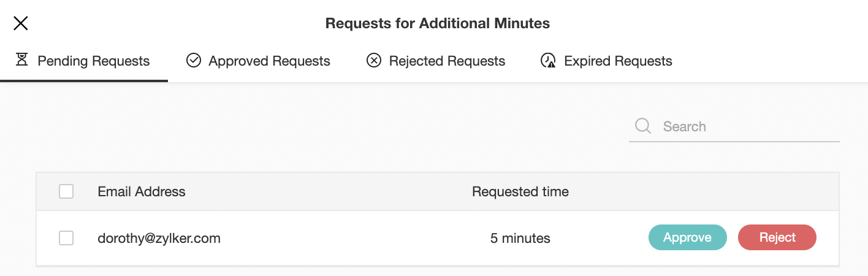Go to the Rejected Requests tab label
Viewport: 868px width, 276px height.
coord(447,61)
